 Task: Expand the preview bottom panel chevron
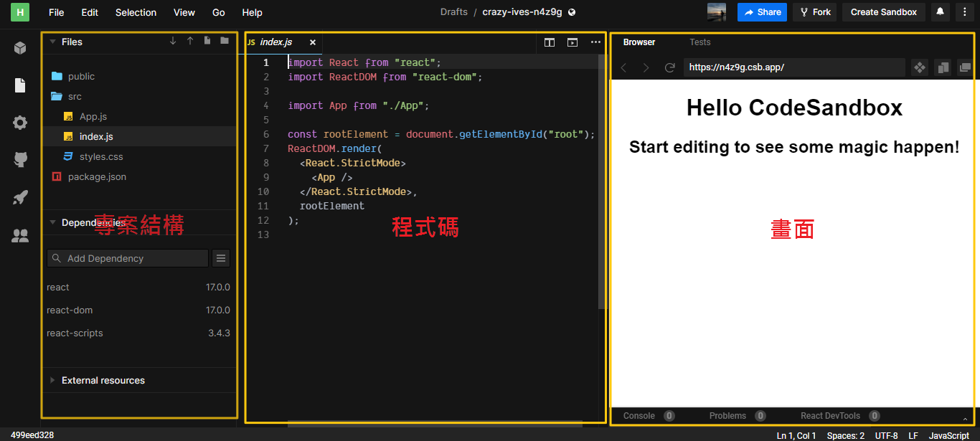(x=965, y=418)
